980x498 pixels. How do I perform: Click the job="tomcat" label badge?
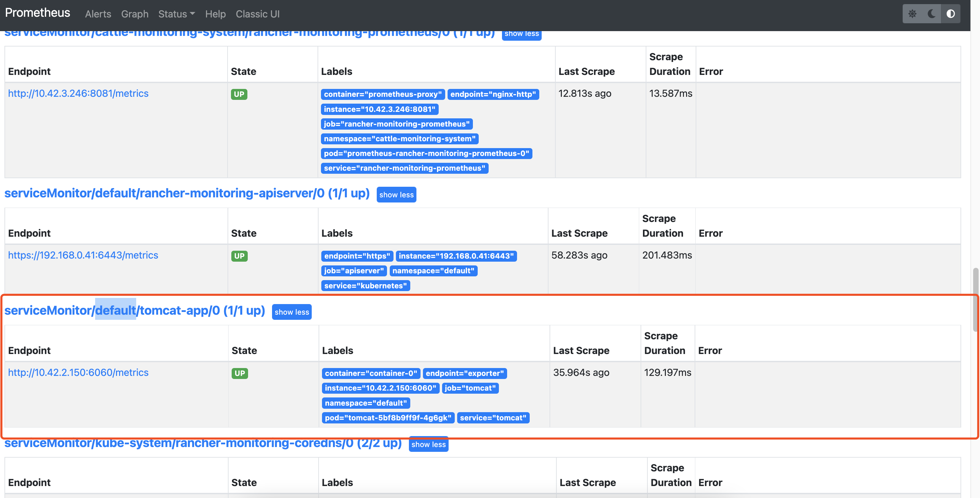tap(470, 388)
